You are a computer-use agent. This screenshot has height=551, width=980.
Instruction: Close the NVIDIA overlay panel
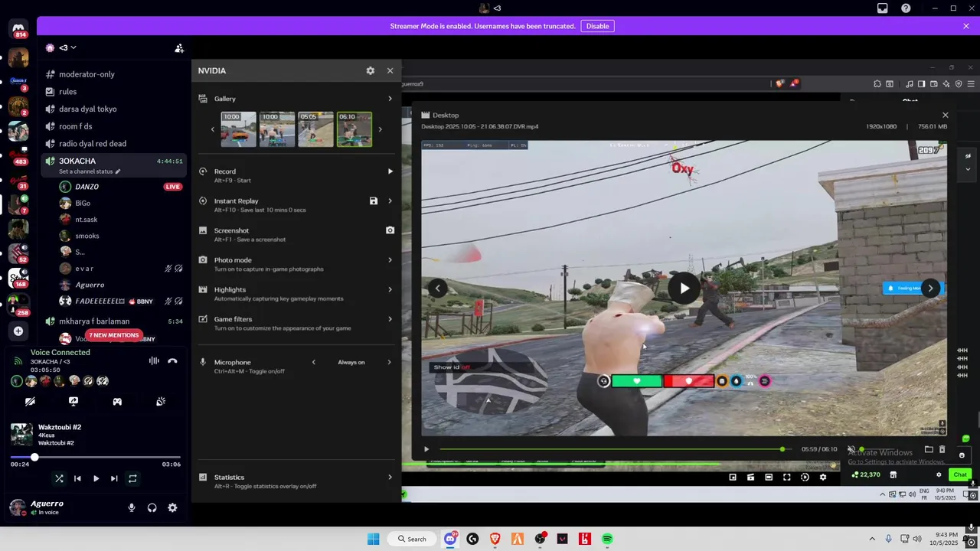tap(390, 70)
